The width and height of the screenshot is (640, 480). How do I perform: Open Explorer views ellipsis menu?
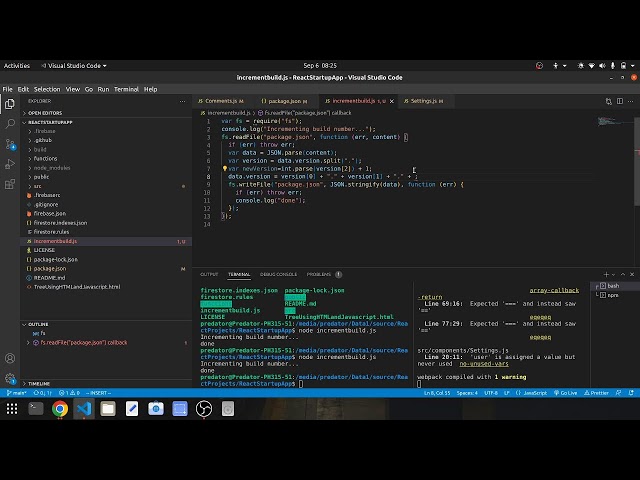182,101
